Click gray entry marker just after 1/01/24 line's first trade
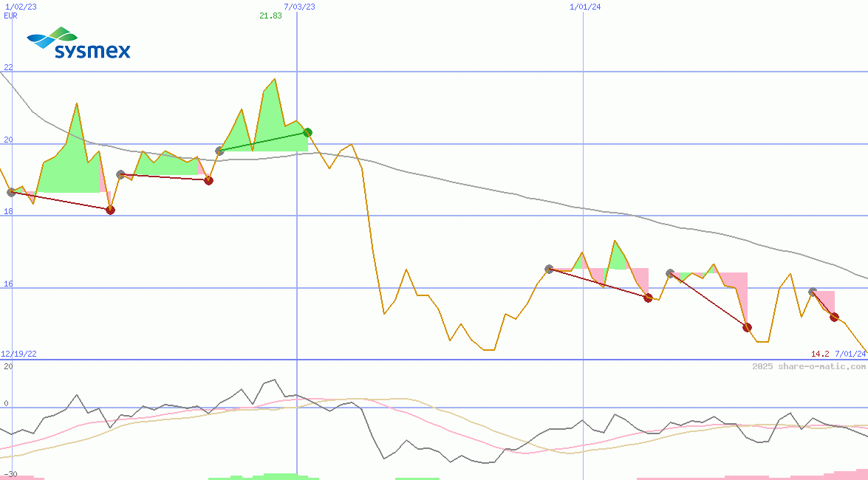The image size is (868, 480). (670, 273)
